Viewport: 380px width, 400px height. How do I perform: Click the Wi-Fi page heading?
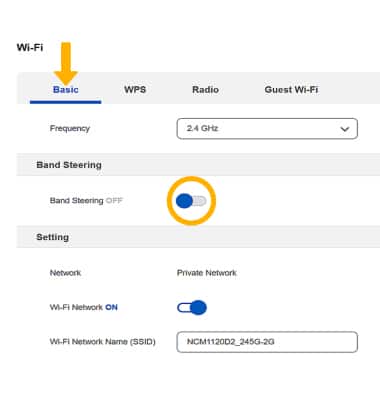[x=30, y=47]
